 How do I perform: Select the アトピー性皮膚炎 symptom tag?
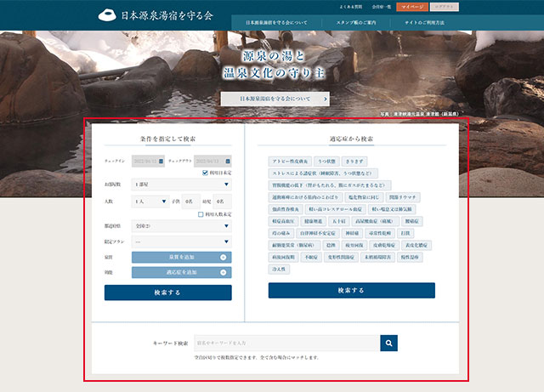point(289,161)
